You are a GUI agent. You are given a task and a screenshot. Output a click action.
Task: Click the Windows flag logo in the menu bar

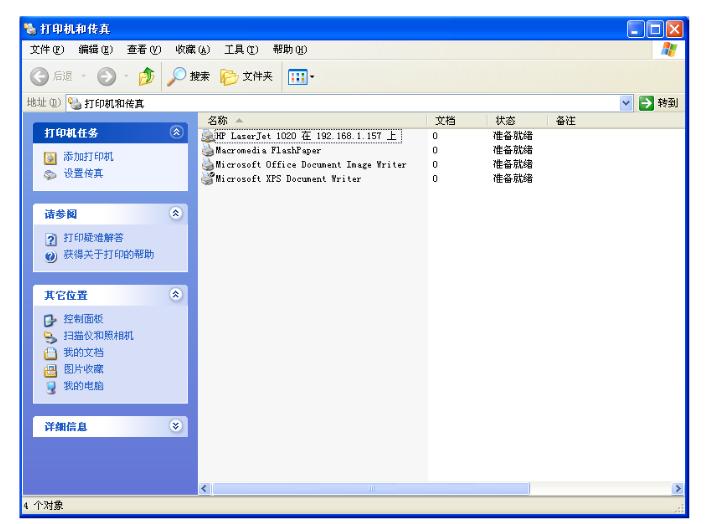click(x=669, y=49)
